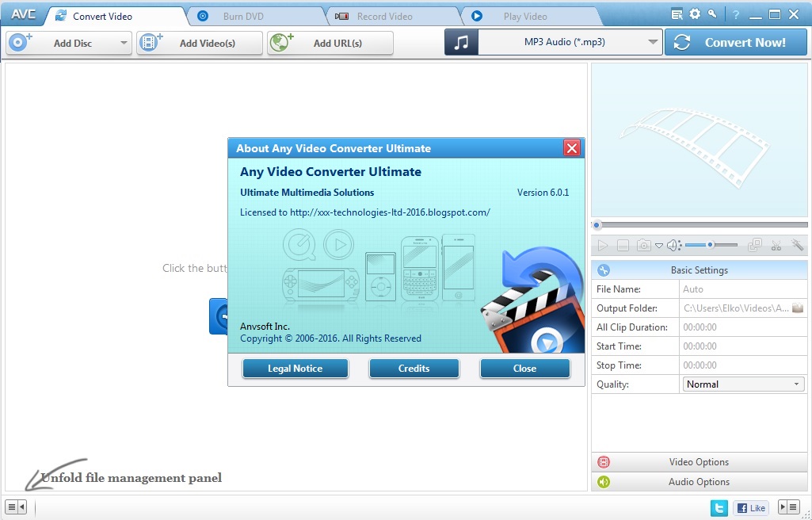Click the merge clips icon

point(755,245)
